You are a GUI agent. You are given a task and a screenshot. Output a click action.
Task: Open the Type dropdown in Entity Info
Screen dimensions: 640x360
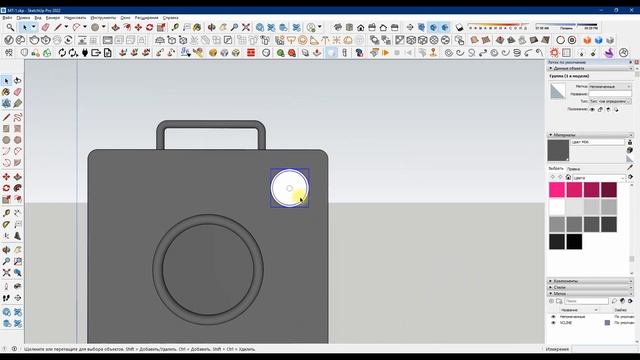pyautogui.click(x=610, y=101)
